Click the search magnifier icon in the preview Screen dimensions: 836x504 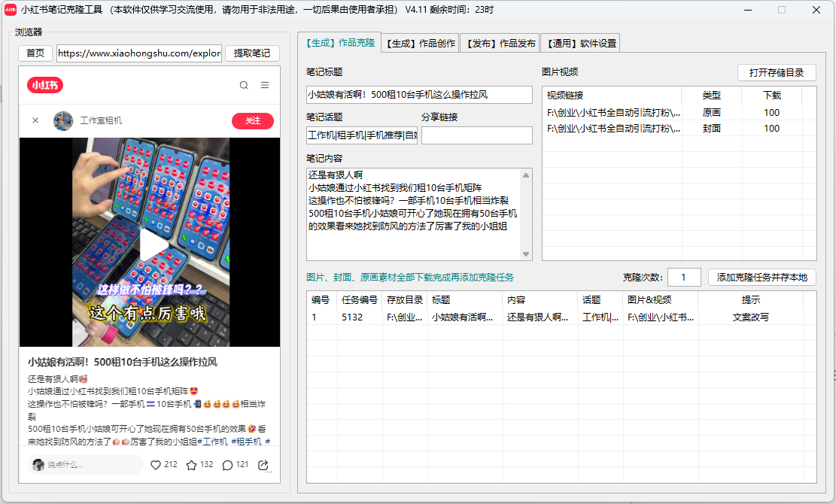[243, 85]
